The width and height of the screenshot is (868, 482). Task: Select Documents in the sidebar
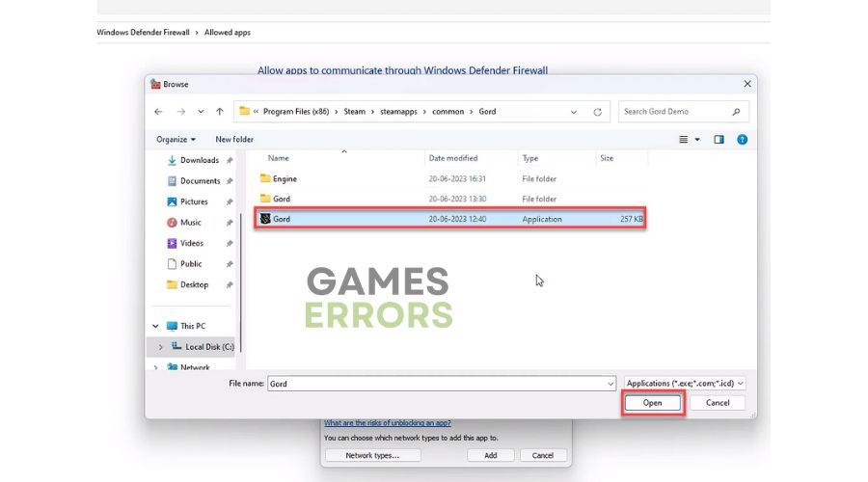pos(200,181)
